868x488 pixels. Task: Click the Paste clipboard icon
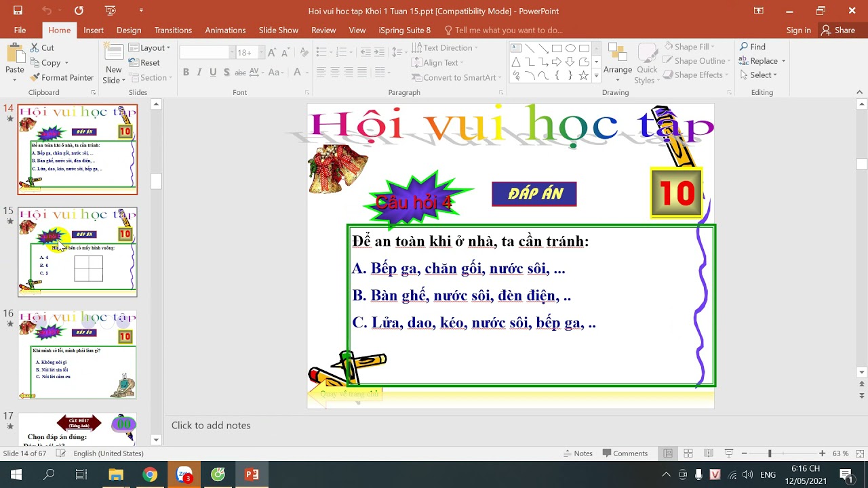click(14, 54)
